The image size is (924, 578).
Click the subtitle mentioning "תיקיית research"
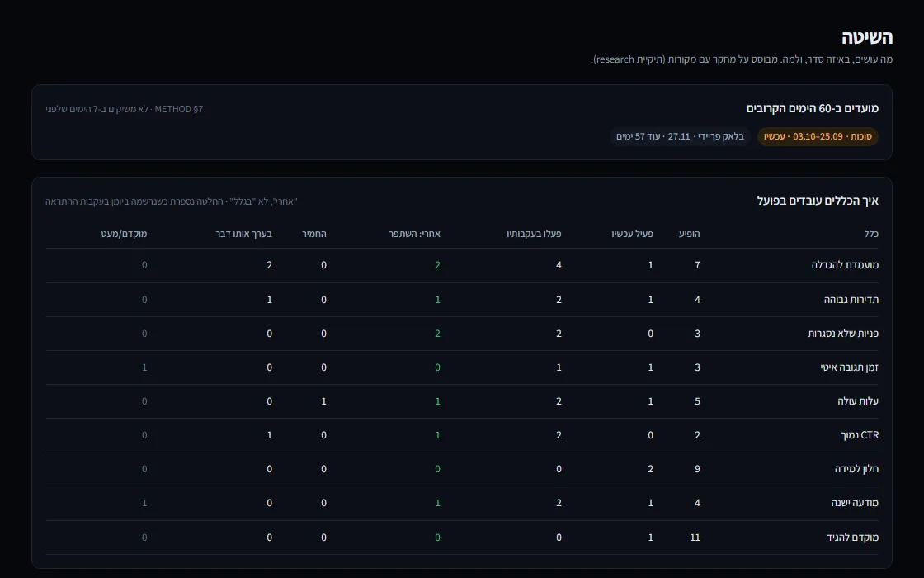pyautogui.click(x=742, y=59)
